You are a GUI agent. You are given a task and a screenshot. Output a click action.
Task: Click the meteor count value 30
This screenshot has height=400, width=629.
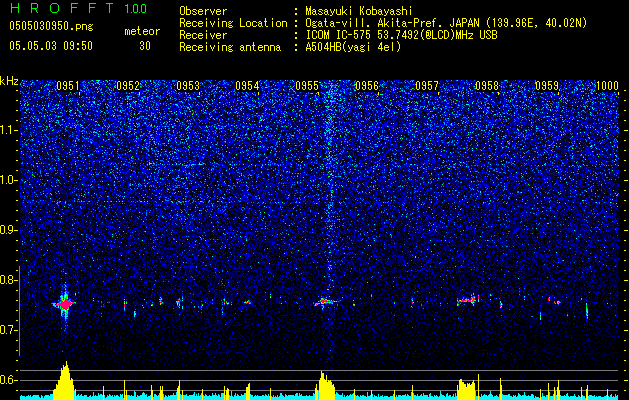[x=145, y=46]
